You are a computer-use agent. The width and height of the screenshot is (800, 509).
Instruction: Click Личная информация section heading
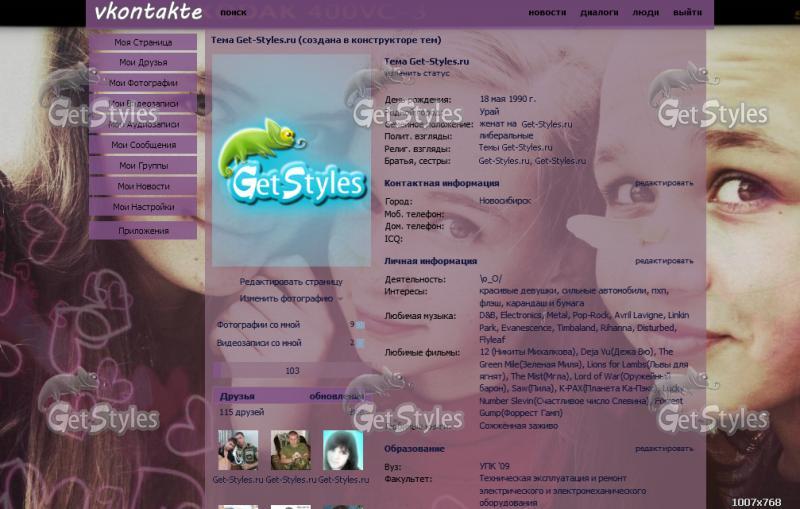(430, 261)
